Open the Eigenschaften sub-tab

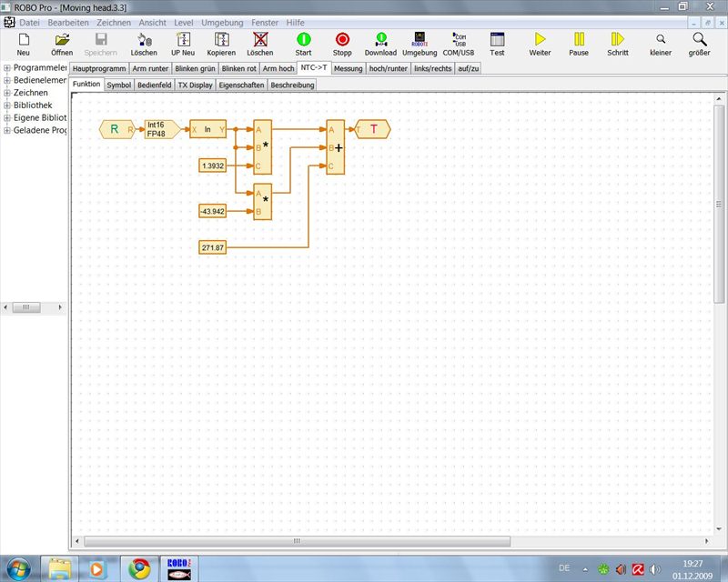click(x=241, y=85)
